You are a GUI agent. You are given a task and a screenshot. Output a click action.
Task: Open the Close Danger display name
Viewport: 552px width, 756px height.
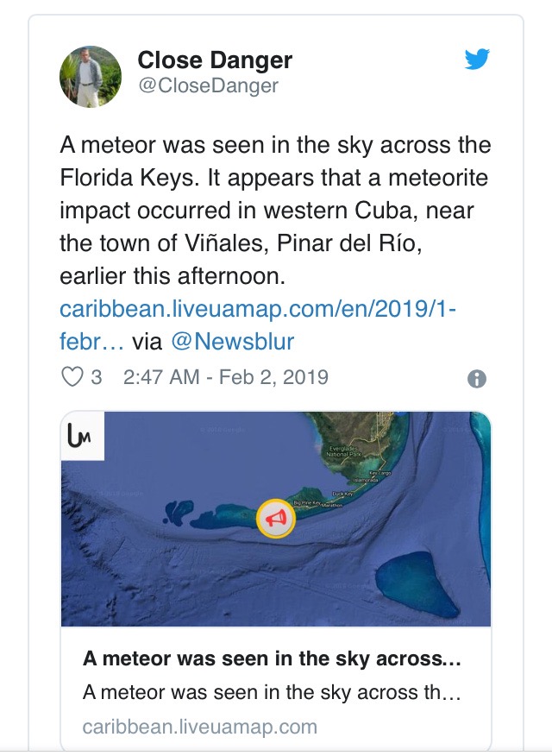215,60
